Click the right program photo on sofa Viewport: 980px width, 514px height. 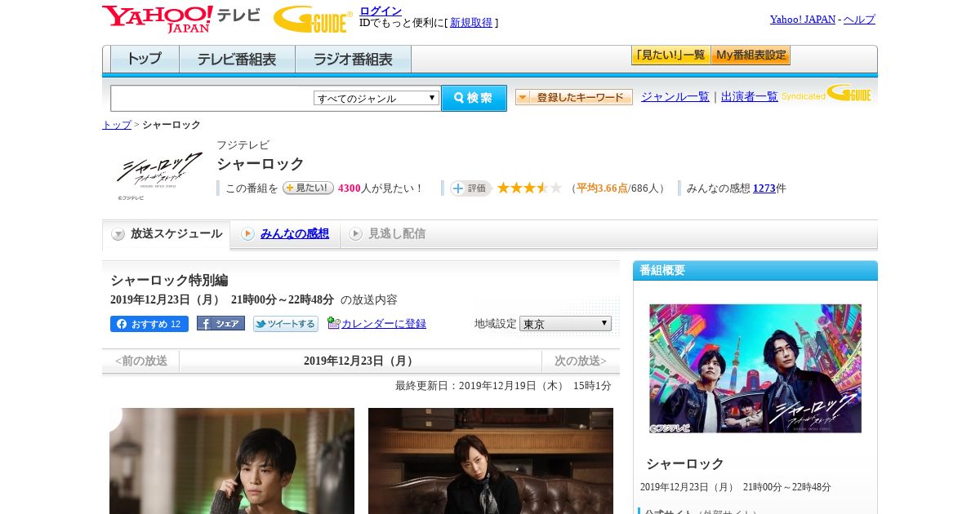491,461
